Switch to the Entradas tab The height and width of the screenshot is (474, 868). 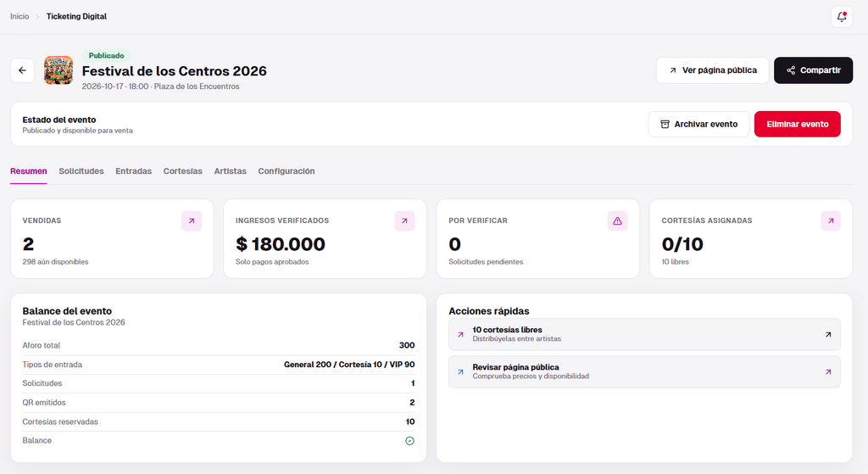coord(133,171)
